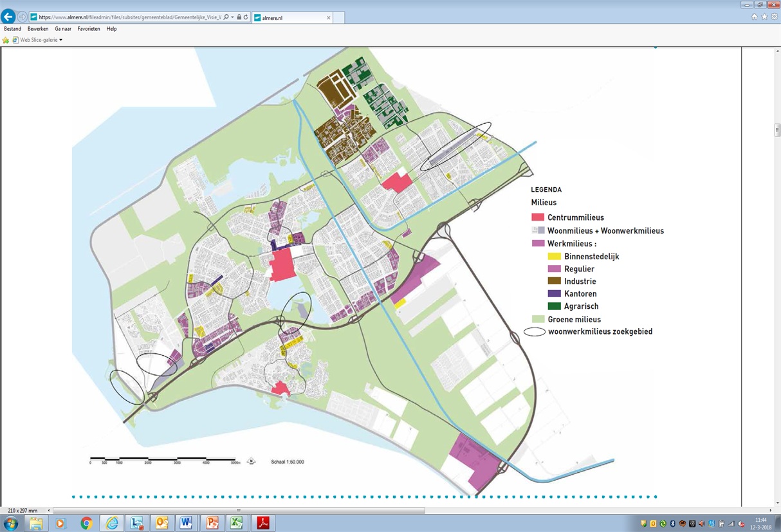
Task: Click the browser Back arrow button
Action: [8, 17]
